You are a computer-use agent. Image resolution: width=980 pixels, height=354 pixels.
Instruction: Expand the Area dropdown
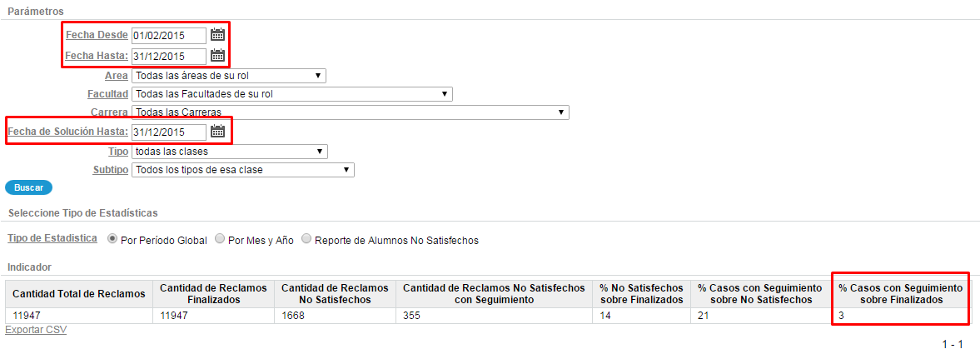(229, 77)
